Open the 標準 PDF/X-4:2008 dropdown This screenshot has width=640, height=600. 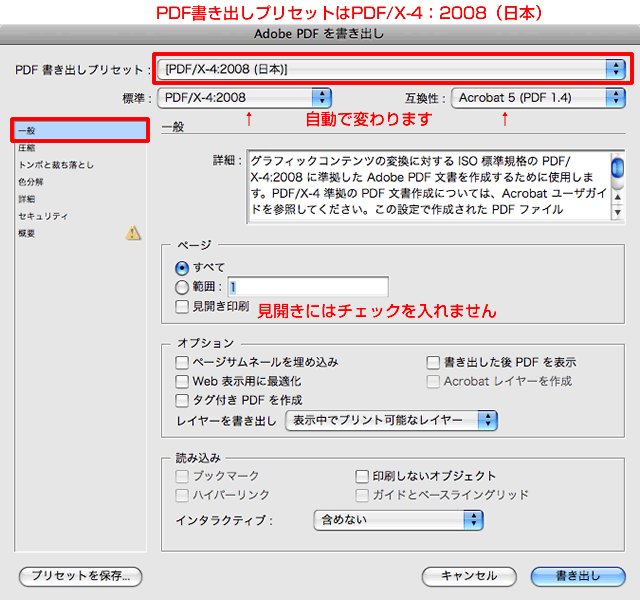tap(244, 97)
